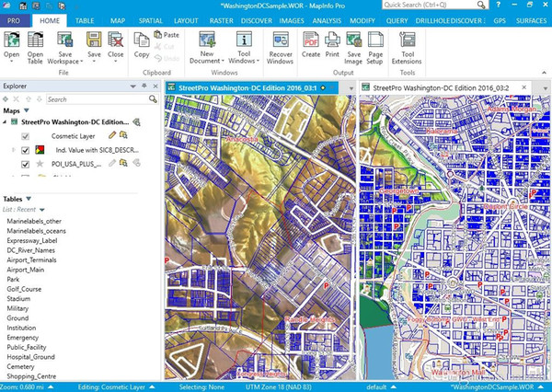Open the SPATIAL ribbon tab
This screenshot has width=552, height=392.
(x=150, y=21)
